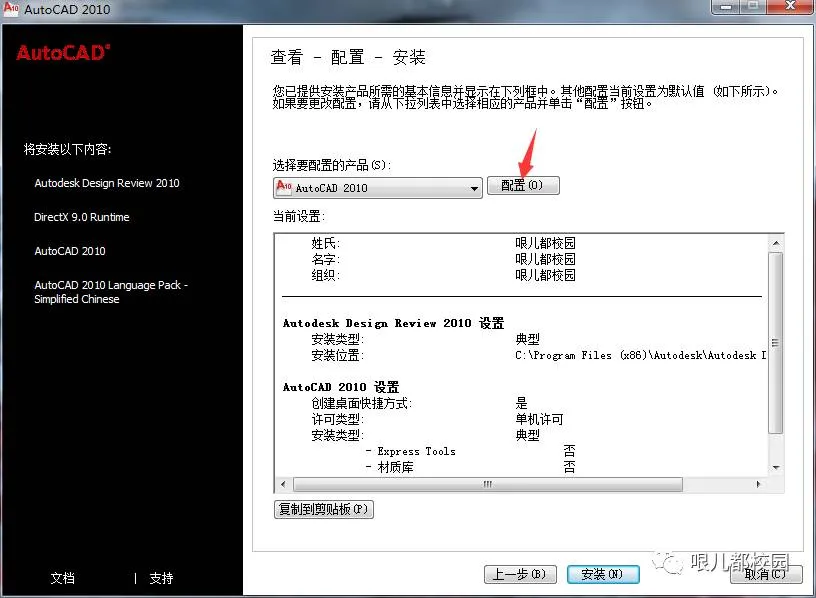Click the 复制到剪贴板(P) button
816x598 pixels.
coord(324,508)
